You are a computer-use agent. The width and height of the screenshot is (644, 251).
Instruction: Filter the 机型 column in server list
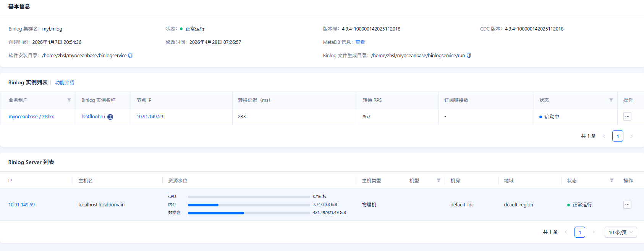click(x=439, y=180)
